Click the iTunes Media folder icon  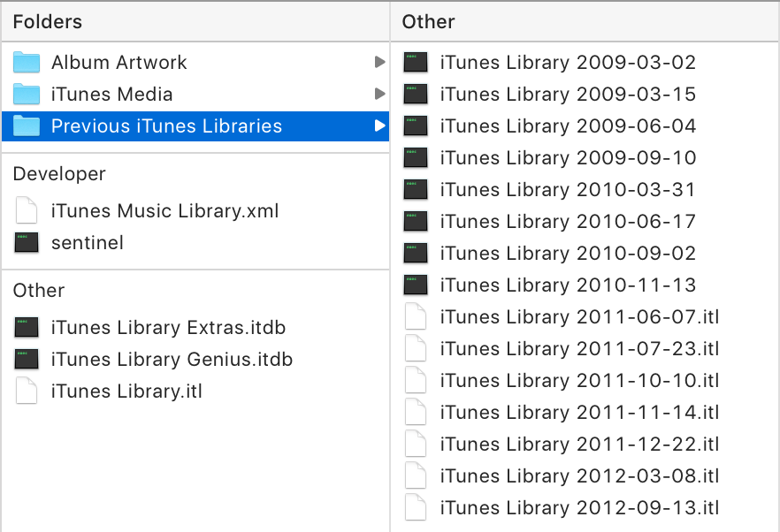(27, 95)
